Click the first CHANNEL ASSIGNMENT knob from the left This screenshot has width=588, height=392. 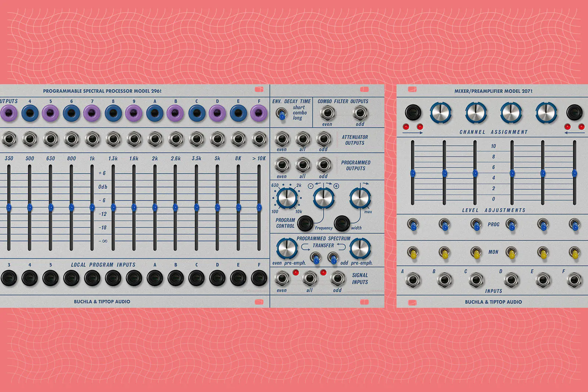(441, 113)
